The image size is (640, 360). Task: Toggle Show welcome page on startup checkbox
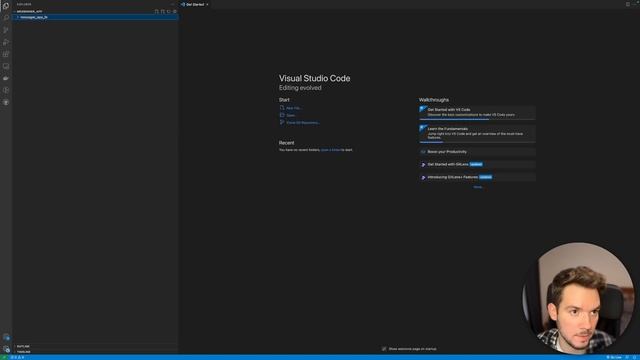pyautogui.click(x=384, y=349)
